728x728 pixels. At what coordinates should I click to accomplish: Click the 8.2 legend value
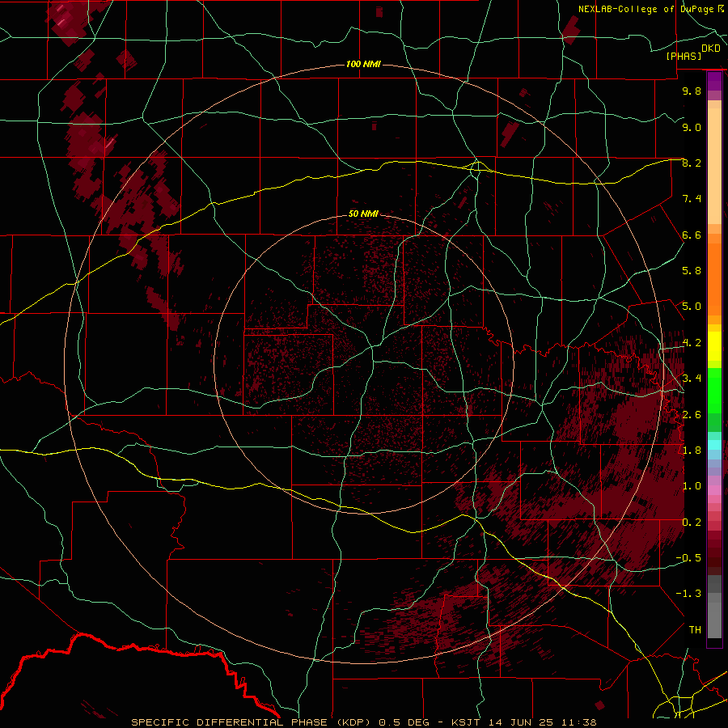point(692,163)
